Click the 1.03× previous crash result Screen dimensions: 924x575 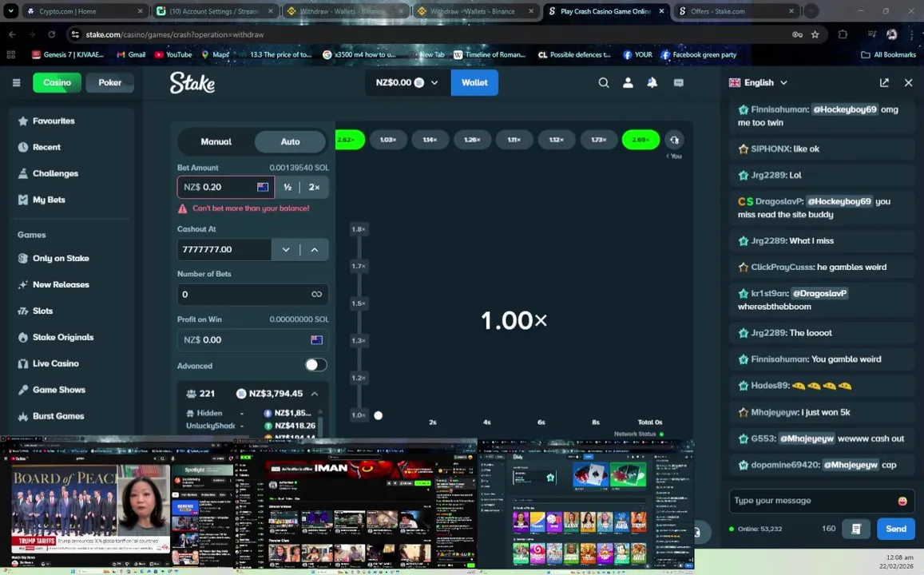point(388,140)
